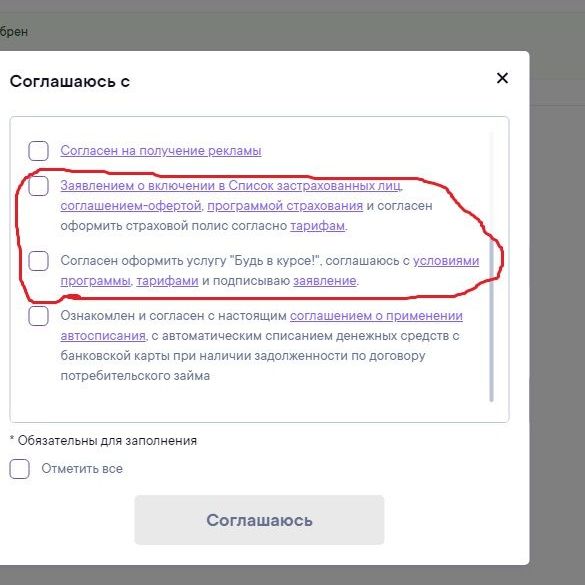Check the Согласен на получение рекламы checkbox
This screenshot has height=585, width=585.
click(38, 151)
